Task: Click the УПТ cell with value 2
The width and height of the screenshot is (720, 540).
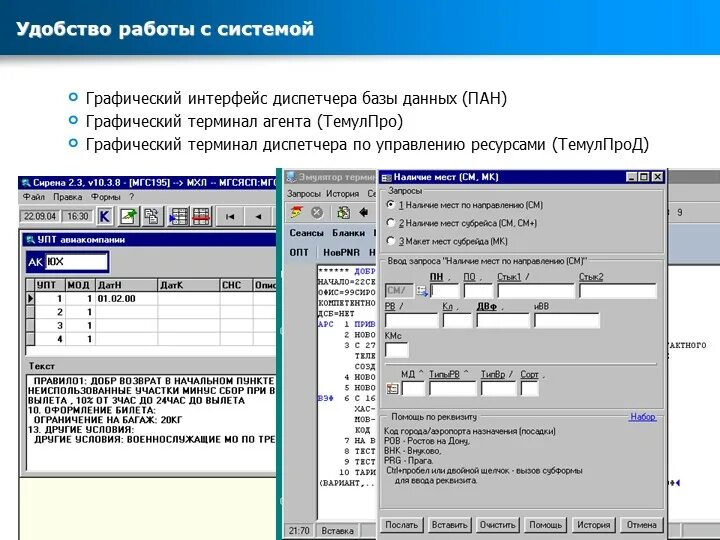Action: (x=50, y=312)
